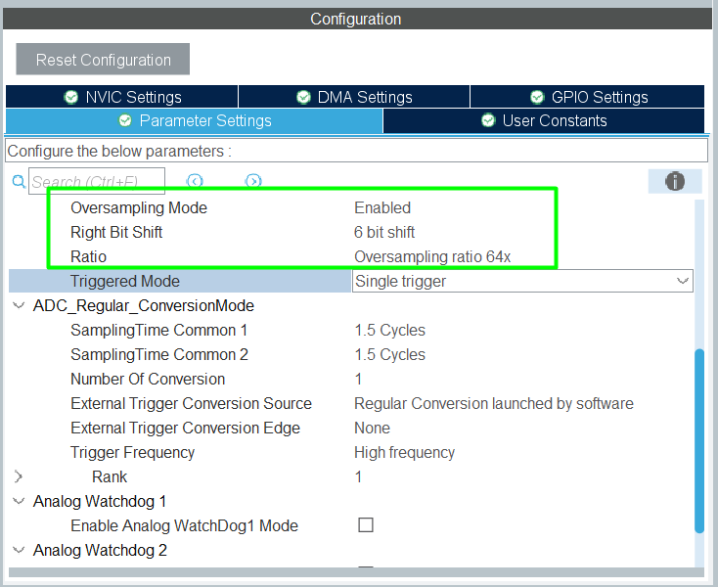Image resolution: width=718 pixels, height=588 pixels.
Task: Open the DMA Settings tab
Action: tap(353, 97)
